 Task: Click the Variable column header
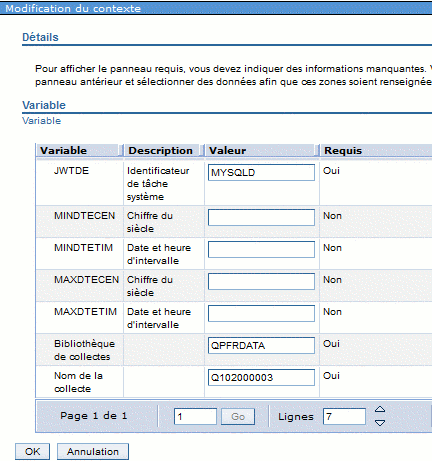pyautogui.click(x=63, y=151)
